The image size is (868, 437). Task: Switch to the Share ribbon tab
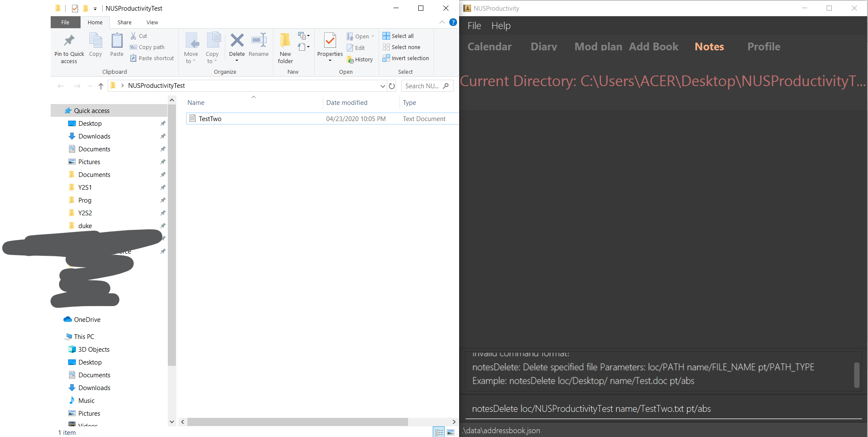tap(124, 22)
